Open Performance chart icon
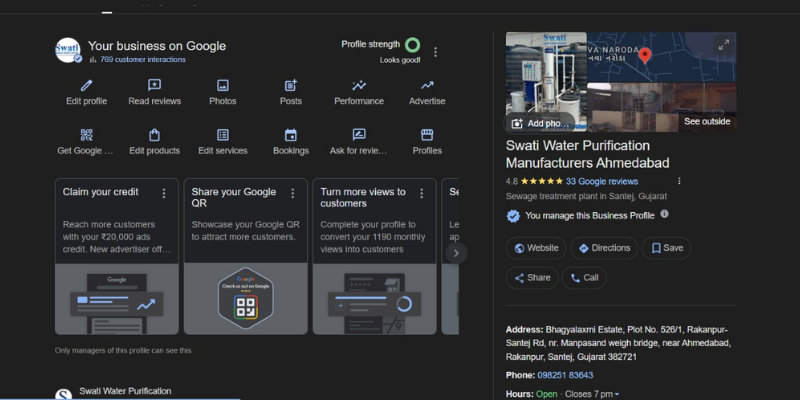Viewport: 800px width, 400px height. (358, 86)
